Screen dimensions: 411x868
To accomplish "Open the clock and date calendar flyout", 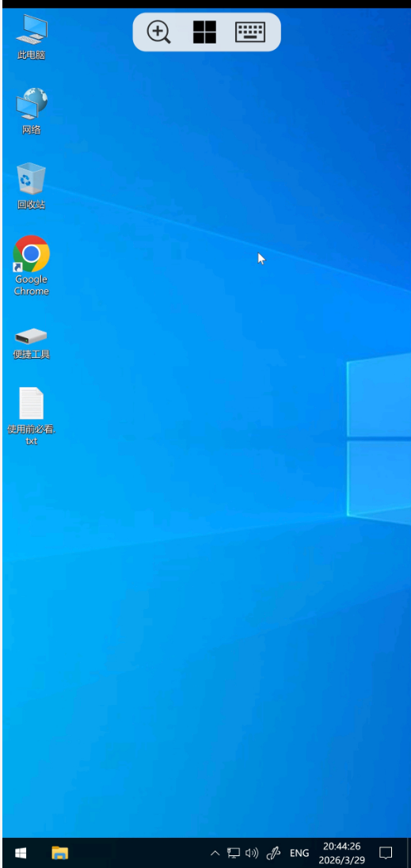I will pos(341,853).
